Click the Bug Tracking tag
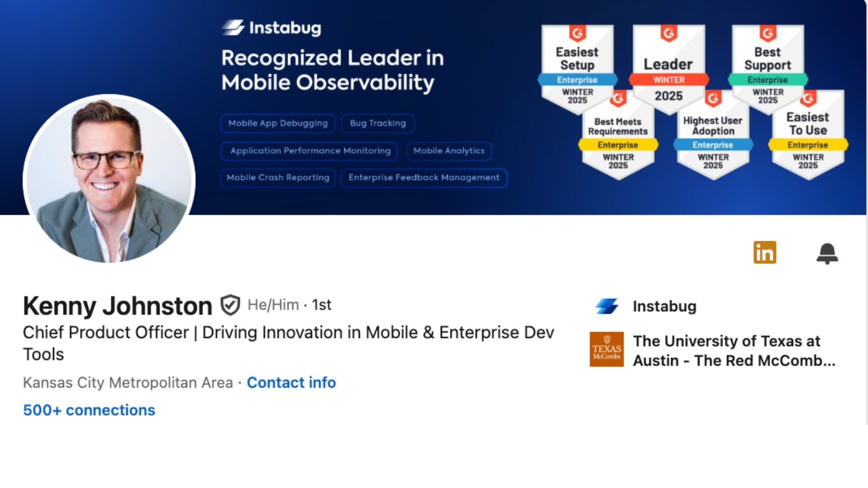Screen dimensions: 868x488 [378, 124]
